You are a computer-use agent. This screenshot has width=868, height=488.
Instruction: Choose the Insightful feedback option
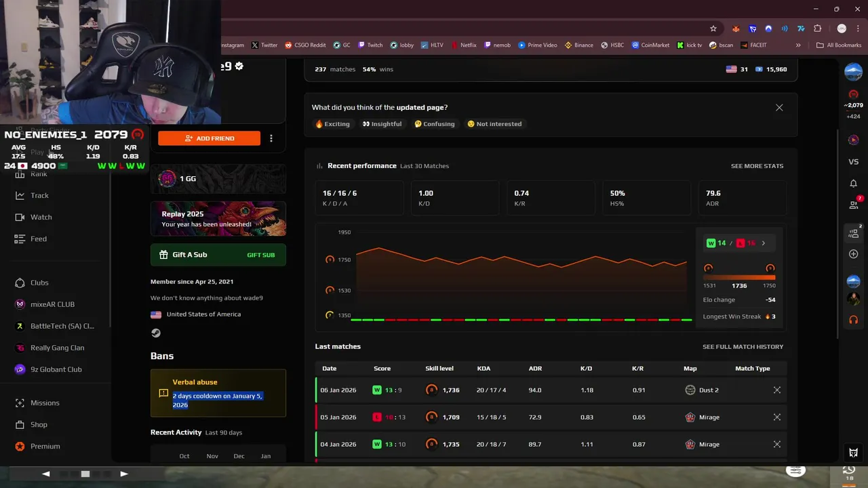(x=382, y=124)
